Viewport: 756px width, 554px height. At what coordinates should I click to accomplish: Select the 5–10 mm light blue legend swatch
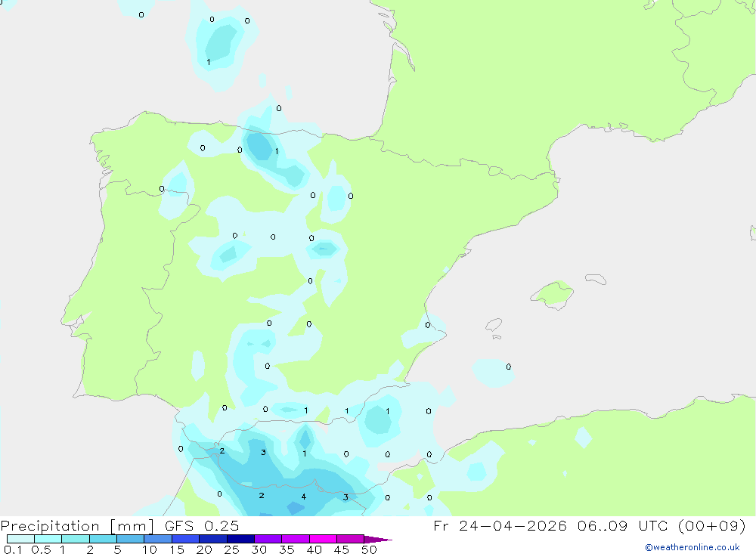point(130,539)
